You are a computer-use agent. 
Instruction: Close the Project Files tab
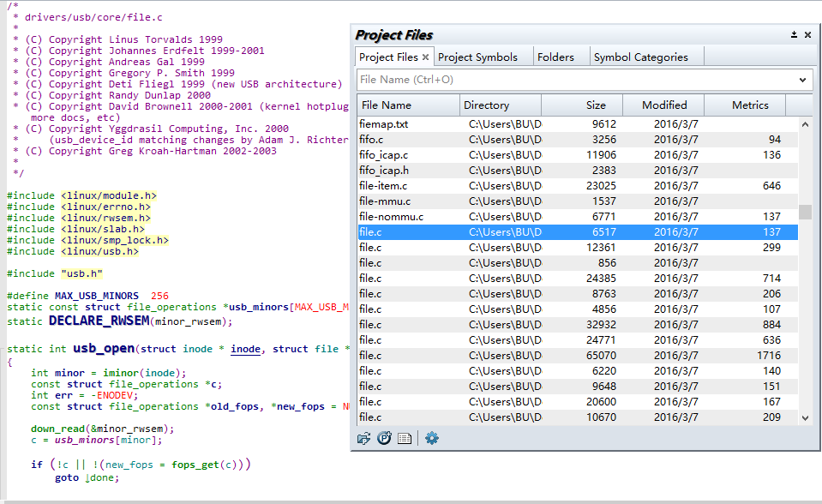pyautogui.click(x=426, y=57)
